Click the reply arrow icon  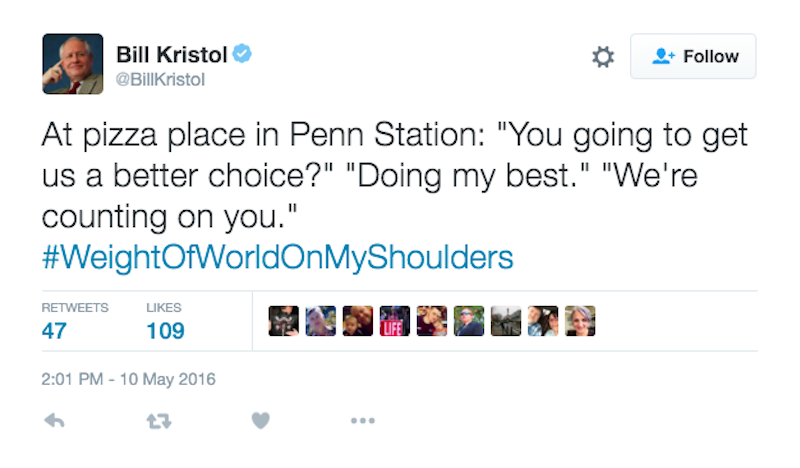(57, 421)
